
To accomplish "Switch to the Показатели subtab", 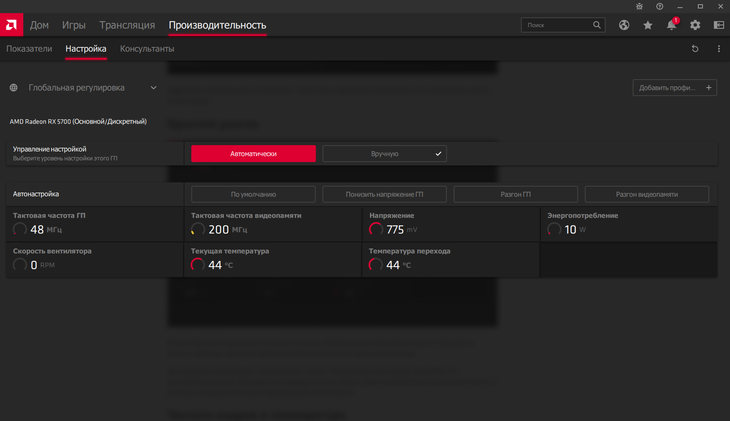I will (29, 48).
